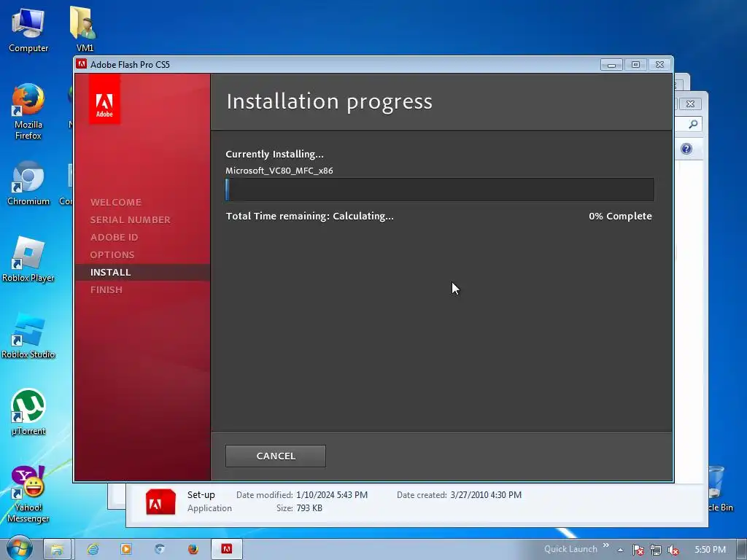
Task: Click the Total Time remaining text
Action: 309,216
